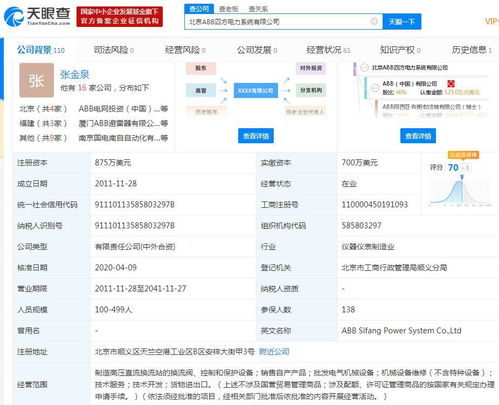Collapse the ABB（中国）有限公司 tree node
Viewport: 499px width, 405px height.
(375, 88)
